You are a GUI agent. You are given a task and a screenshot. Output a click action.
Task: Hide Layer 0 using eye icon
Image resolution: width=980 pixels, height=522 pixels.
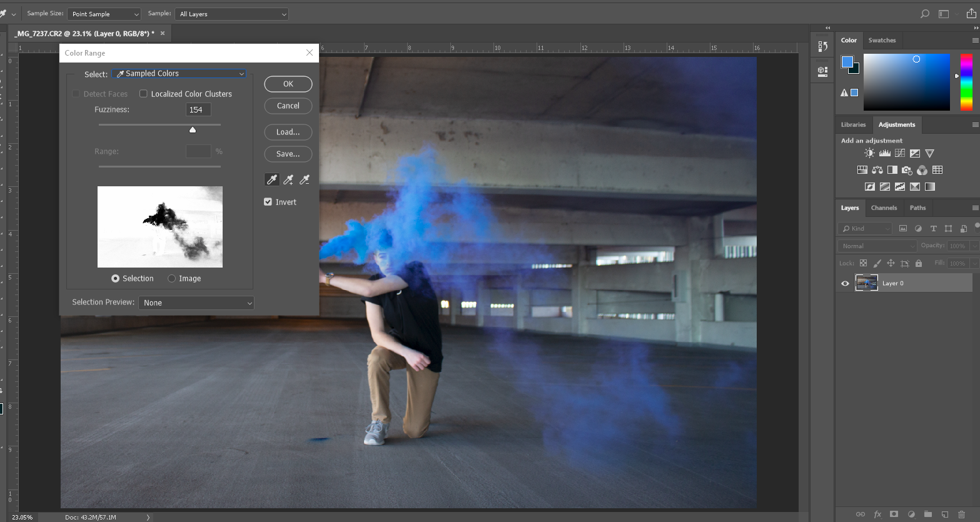[x=845, y=283]
